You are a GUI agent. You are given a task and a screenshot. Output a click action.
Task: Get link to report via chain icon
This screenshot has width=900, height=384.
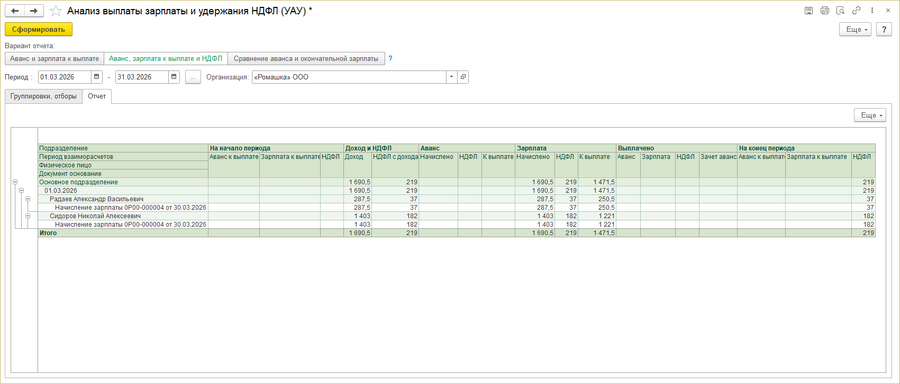856,10
